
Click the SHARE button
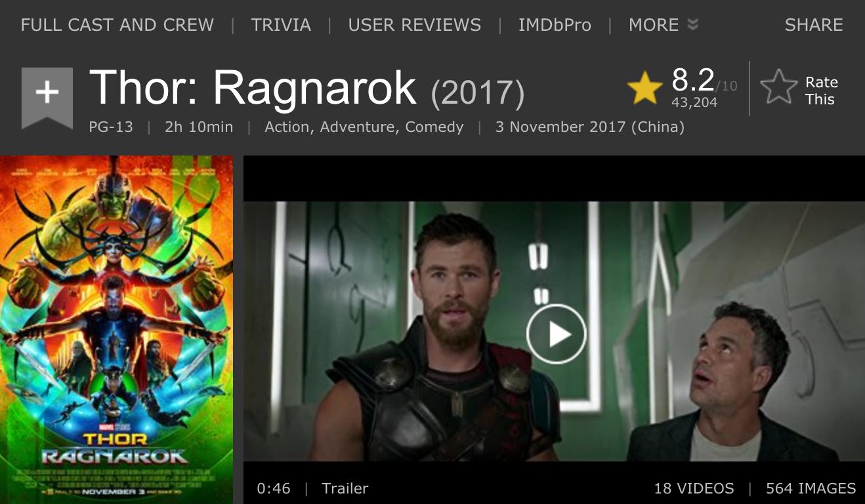[x=814, y=25]
